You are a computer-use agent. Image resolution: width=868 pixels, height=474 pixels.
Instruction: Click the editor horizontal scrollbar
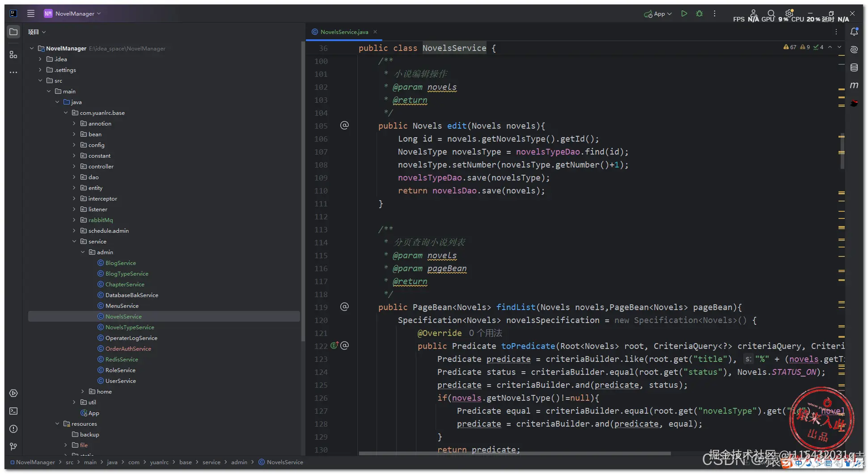(514, 453)
